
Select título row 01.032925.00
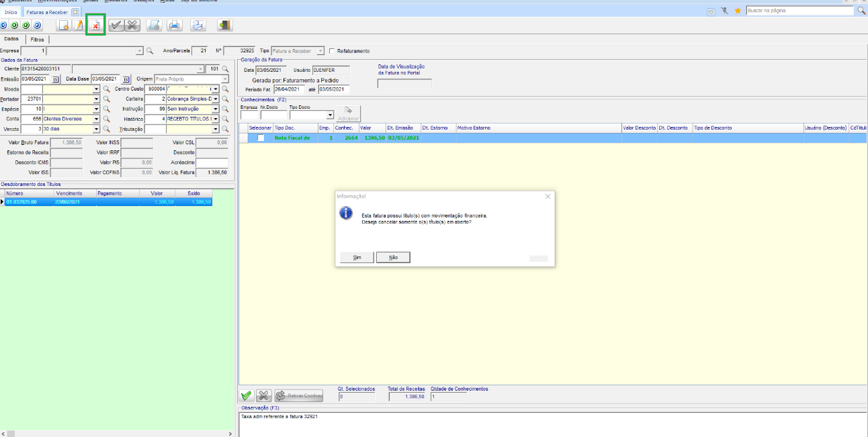[x=108, y=201]
